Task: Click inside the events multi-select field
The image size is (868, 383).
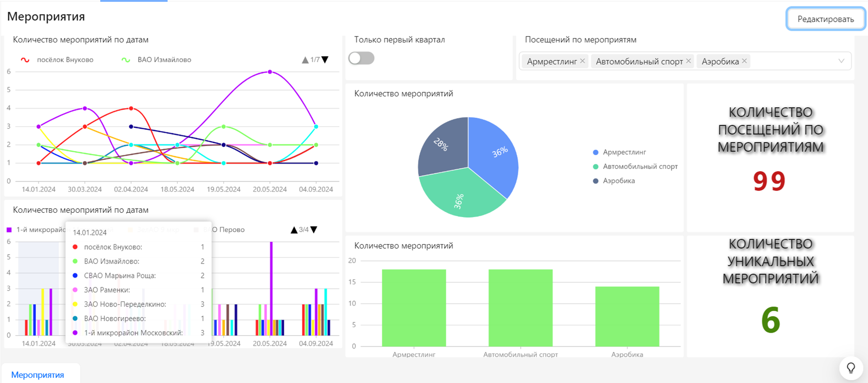Action: click(685, 61)
